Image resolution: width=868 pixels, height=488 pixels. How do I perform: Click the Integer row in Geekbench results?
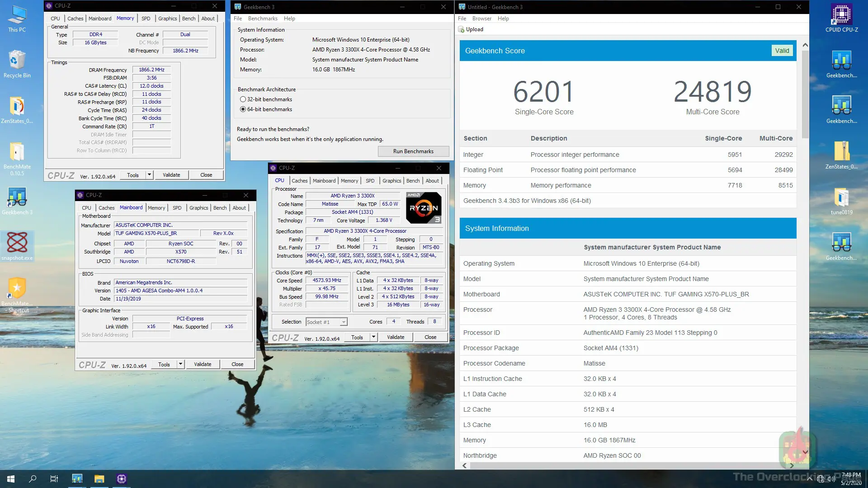click(x=628, y=155)
